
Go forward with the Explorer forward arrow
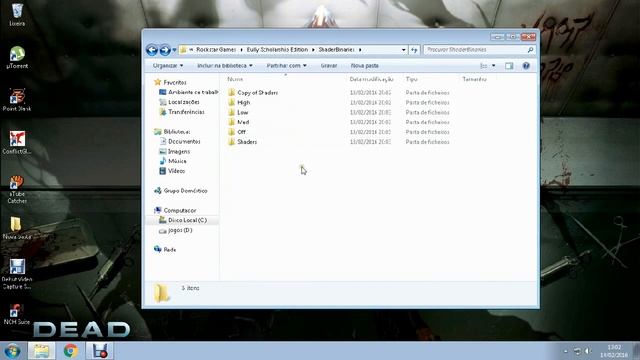165,50
